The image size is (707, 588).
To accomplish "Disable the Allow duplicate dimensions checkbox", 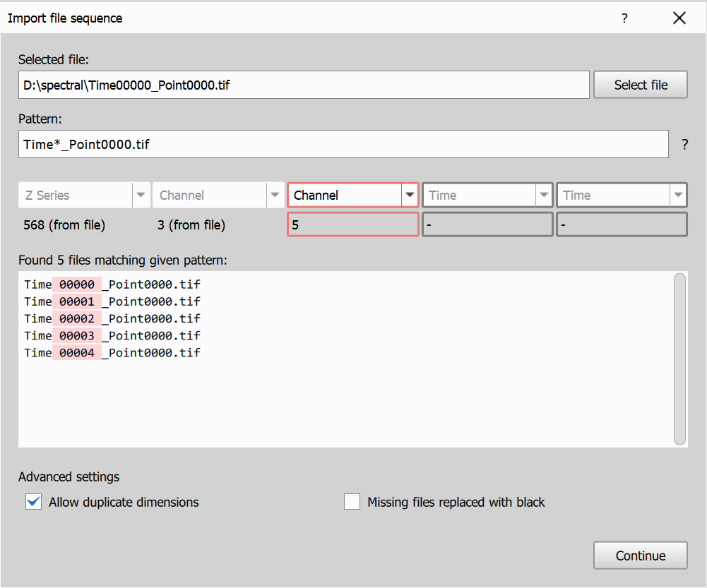I will click(33, 501).
